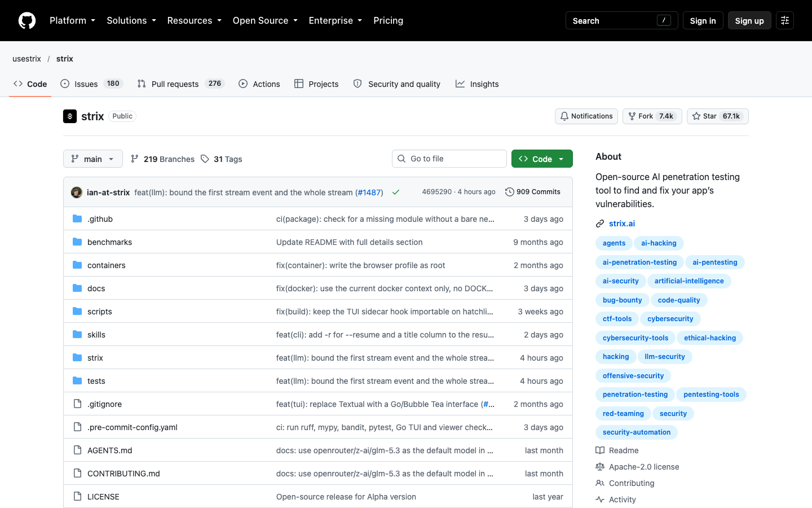Click the file icon beside LICENSE
This screenshot has width=812, height=508.
[x=77, y=497]
